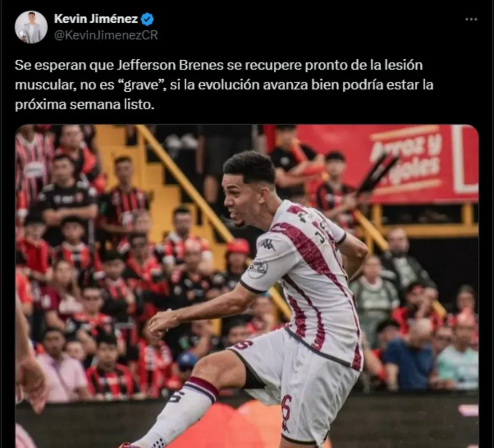Viewport: 494px width, 448px height.
Task: Open the tweet's three-dot more options menu
Action: (471, 19)
